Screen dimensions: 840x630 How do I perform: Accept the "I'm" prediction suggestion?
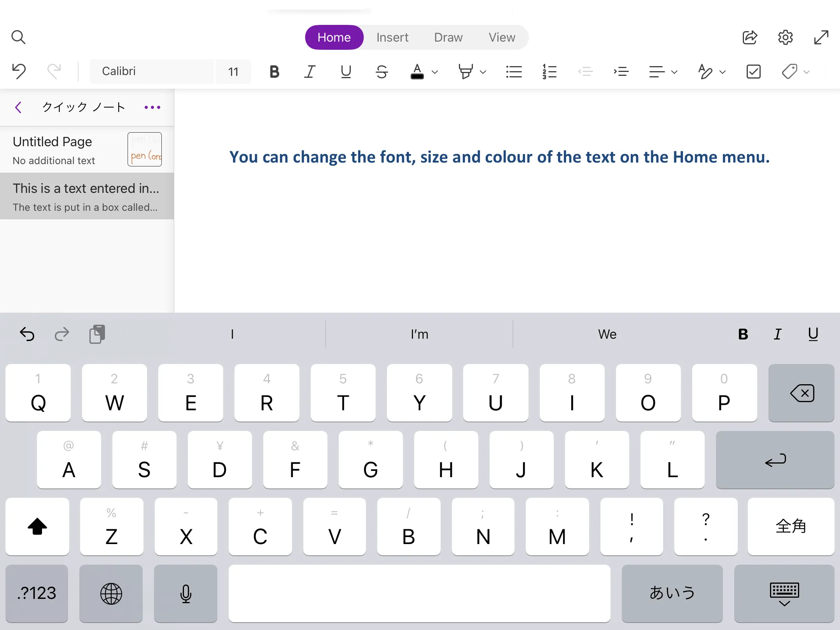pos(419,334)
